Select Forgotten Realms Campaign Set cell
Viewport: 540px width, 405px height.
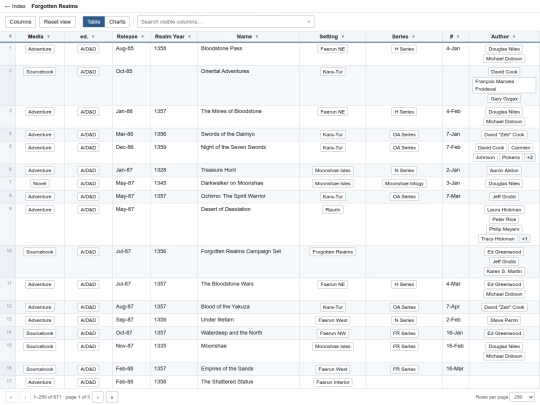[x=248, y=262]
